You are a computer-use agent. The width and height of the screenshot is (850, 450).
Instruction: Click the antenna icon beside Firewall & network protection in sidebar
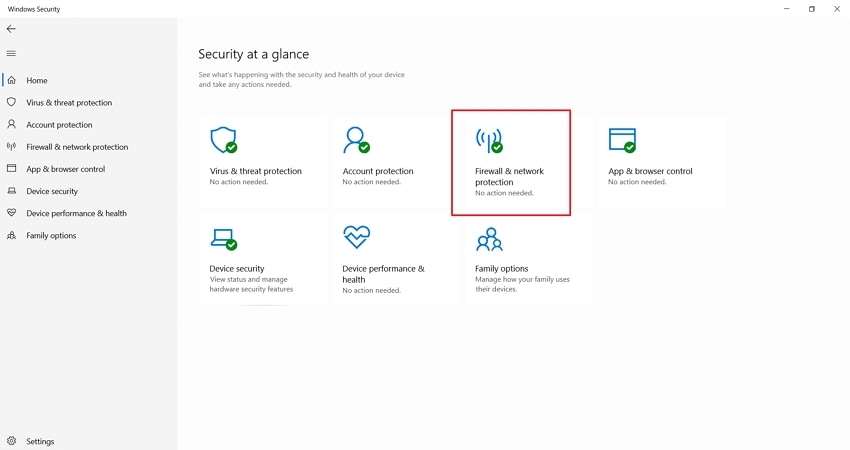click(x=11, y=146)
